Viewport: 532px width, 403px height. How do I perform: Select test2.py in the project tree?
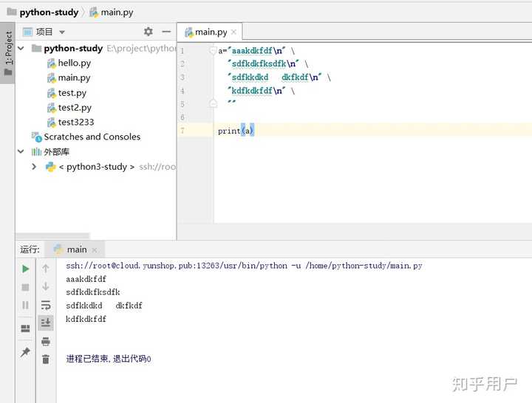tap(75, 108)
